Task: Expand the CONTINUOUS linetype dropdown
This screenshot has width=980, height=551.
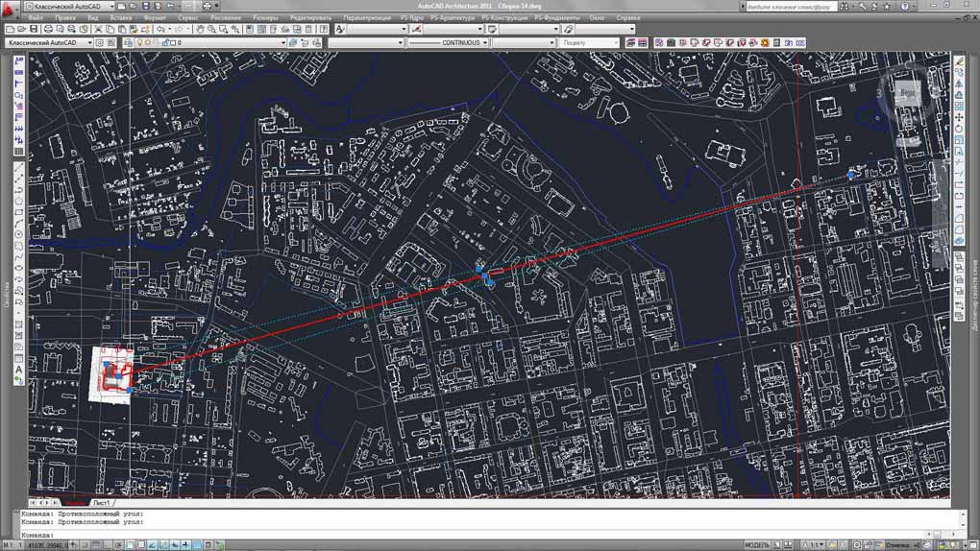Action: tap(485, 43)
